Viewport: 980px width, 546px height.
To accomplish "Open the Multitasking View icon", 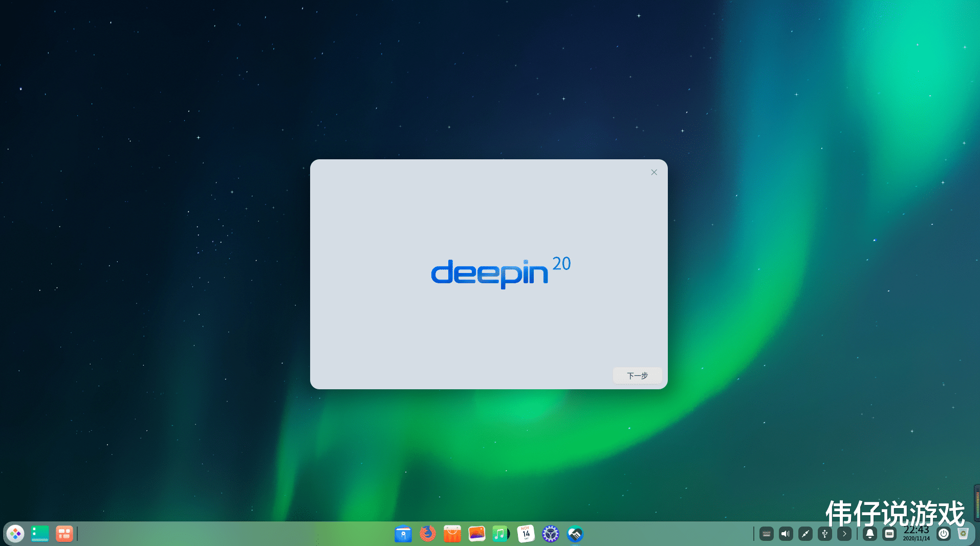I will coord(64,534).
